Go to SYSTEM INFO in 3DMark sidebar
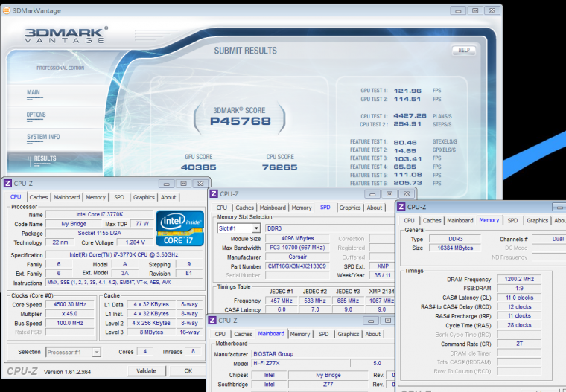 click(43, 138)
